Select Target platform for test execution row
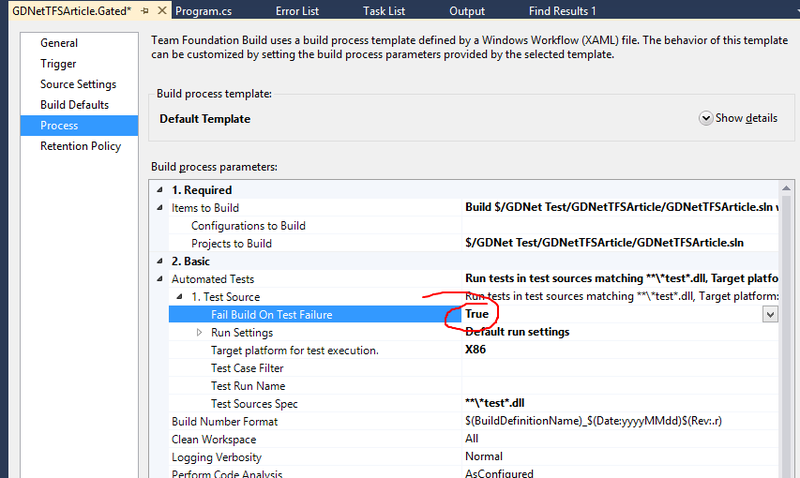Screen dimensions: 800x478 (x=315, y=350)
